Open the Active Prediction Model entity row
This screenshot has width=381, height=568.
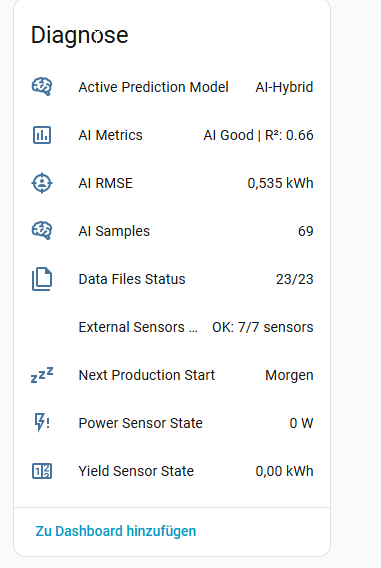[x=172, y=87]
